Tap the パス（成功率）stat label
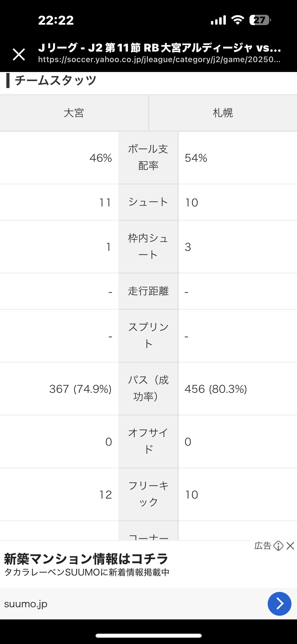Image resolution: width=297 pixels, height=644 pixels. pos(148,388)
